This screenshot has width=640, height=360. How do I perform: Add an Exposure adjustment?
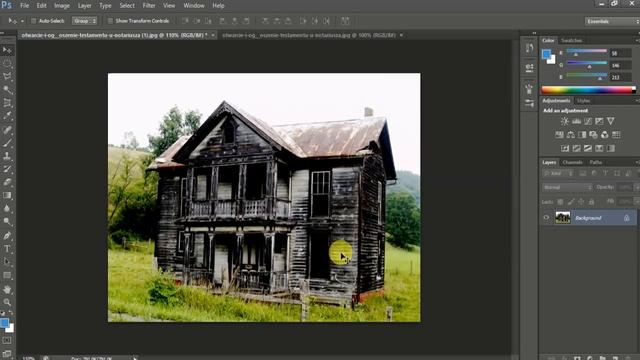pyautogui.click(x=599, y=121)
